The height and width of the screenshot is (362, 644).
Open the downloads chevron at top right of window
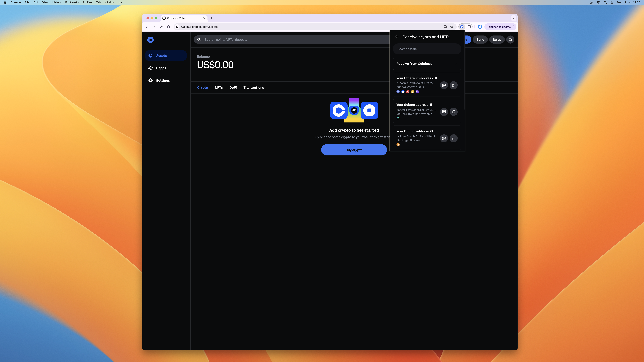(514, 18)
